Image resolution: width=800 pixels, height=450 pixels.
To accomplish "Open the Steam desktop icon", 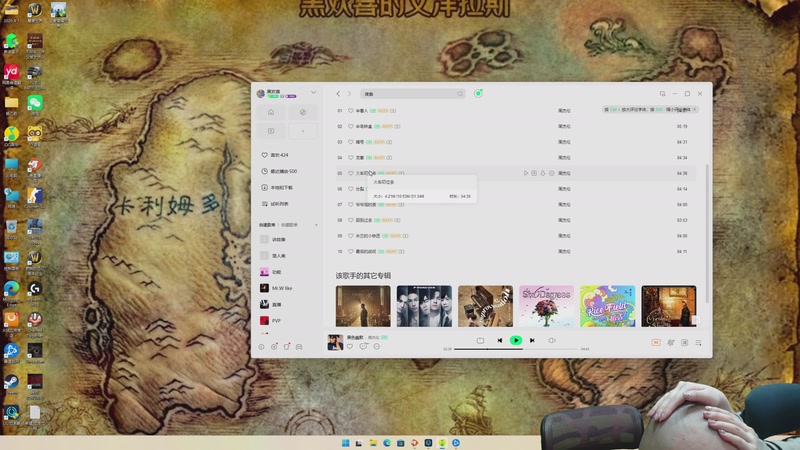I will coord(11,384).
